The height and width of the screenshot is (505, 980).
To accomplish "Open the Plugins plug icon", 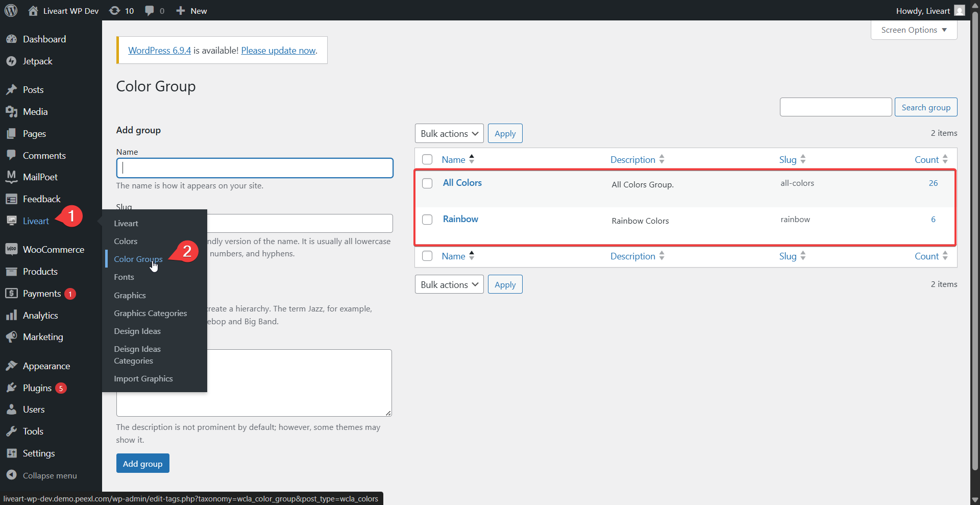I will (11, 388).
